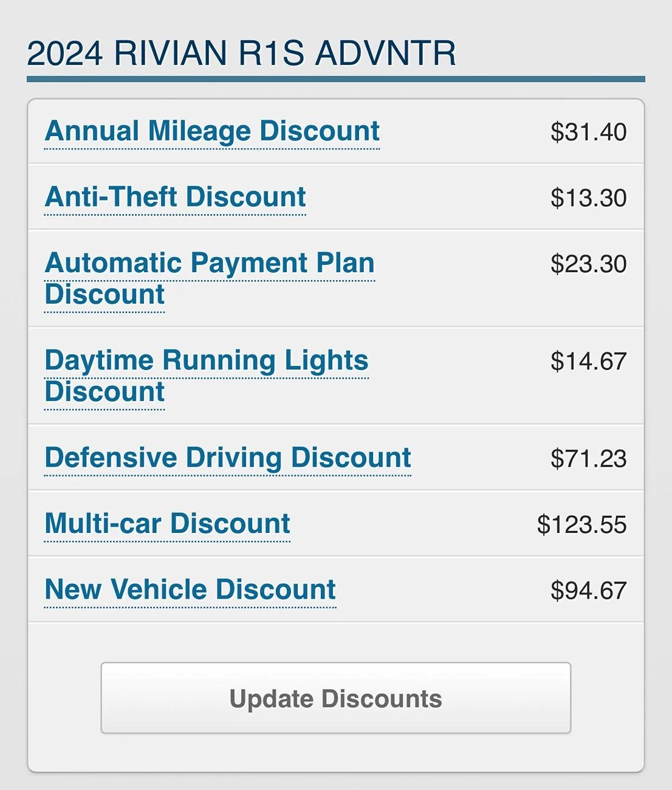Click the 2024 RIVIAN R1S ADVNTR heading
The width and height of the screenshot is (672, 790).
[x=241, y=53]
